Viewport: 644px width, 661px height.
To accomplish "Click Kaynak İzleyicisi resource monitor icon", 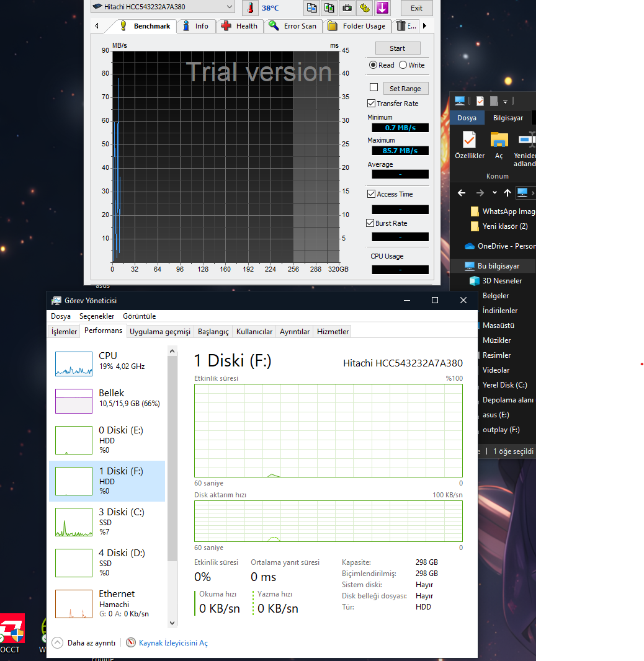I will click(x=131, y=642).
